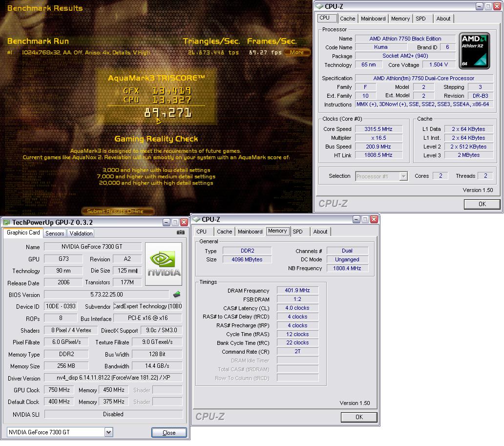The height and width of the screenshot is (446, 504).
Task: Open Mainboard tab in lower CPU-Z window
Action: coord(250,232)
